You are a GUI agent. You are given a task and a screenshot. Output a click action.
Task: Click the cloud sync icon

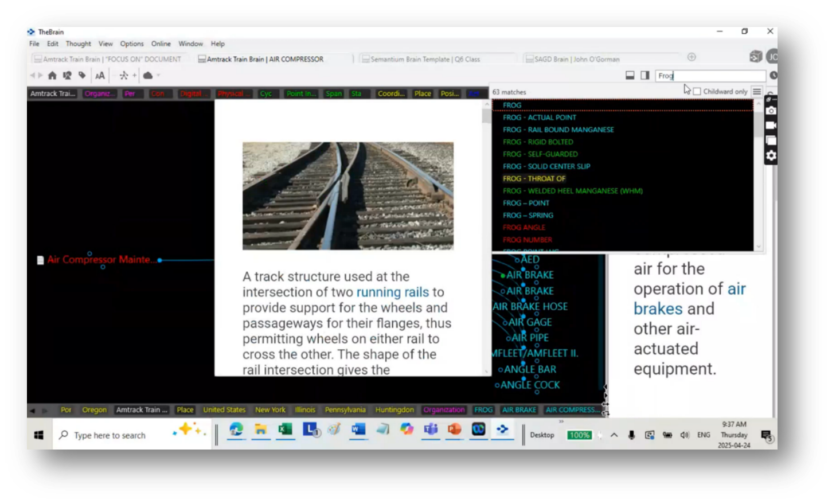[x=148, y=75]
